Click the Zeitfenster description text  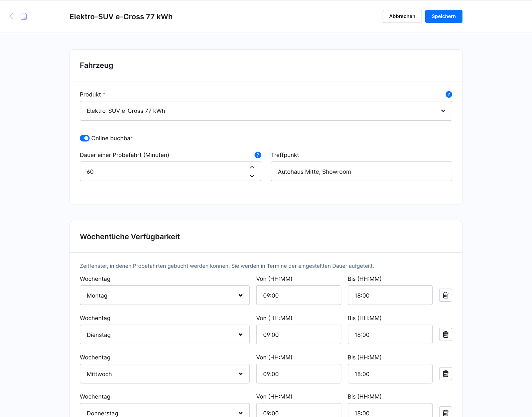point(227,266)
